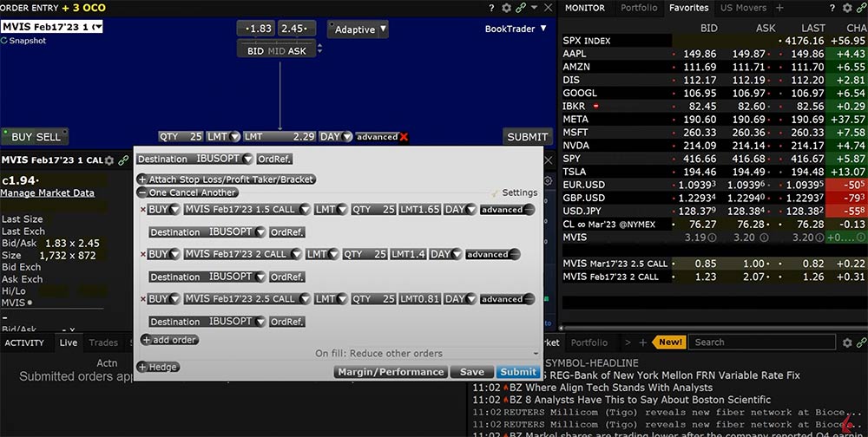868x437 pixels.
Task: Click add order button
Action: tap(169, 340)
